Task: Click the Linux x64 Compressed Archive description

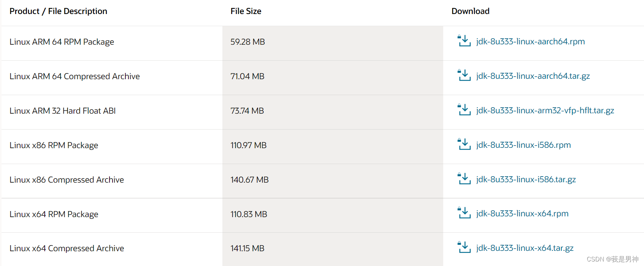Action: pos(67,248)
